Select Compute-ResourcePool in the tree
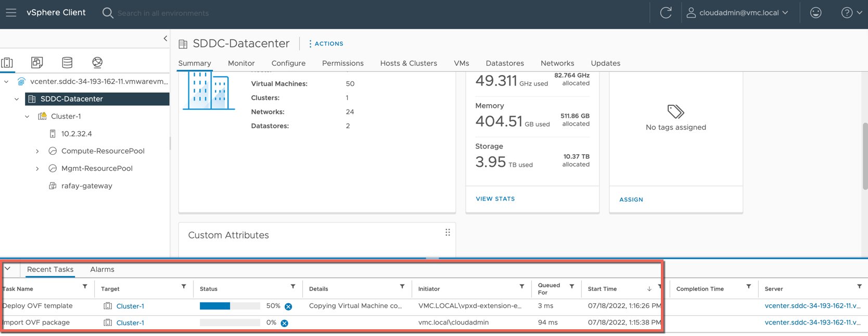Viewport: 868px width, 336px height. (x=103, y=151)
